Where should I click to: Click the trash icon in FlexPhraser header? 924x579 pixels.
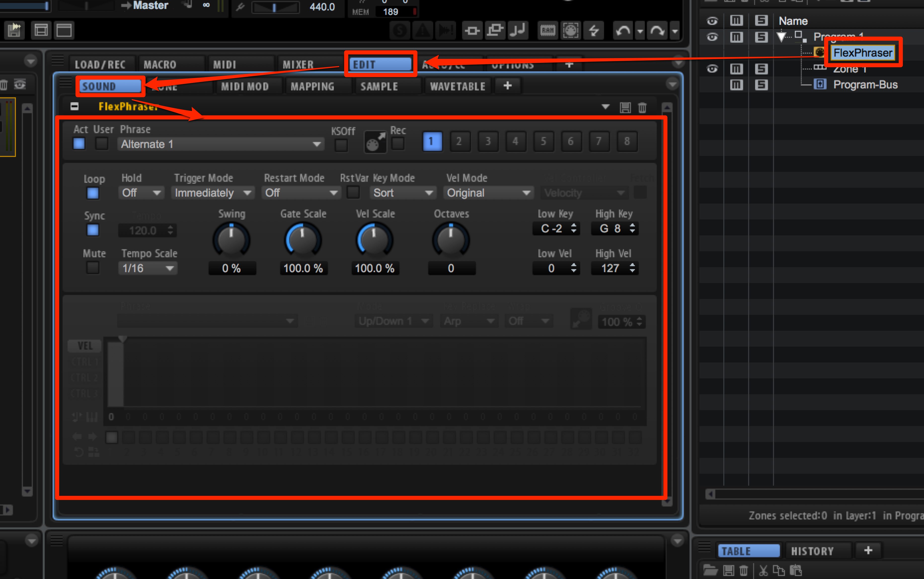[642, 108]
